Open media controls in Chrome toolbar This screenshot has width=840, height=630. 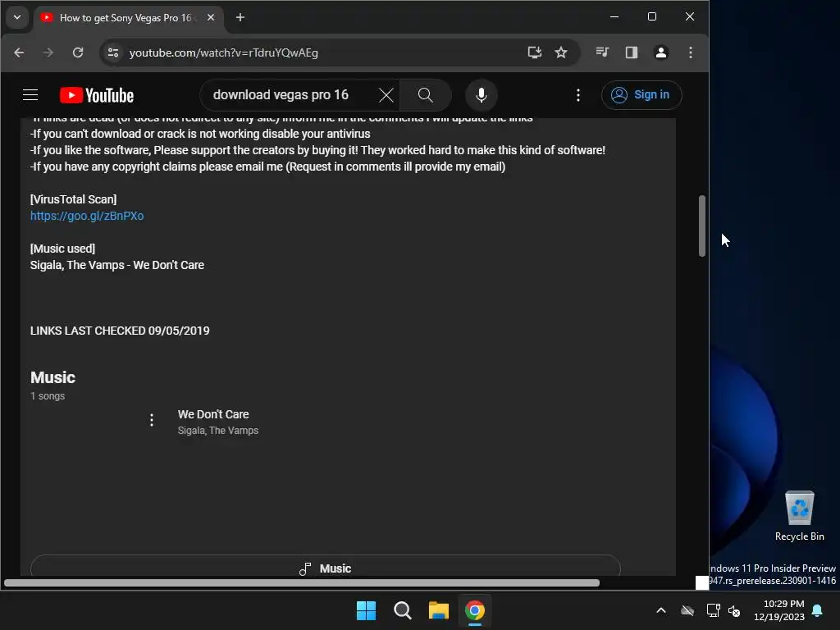(602, 52)
